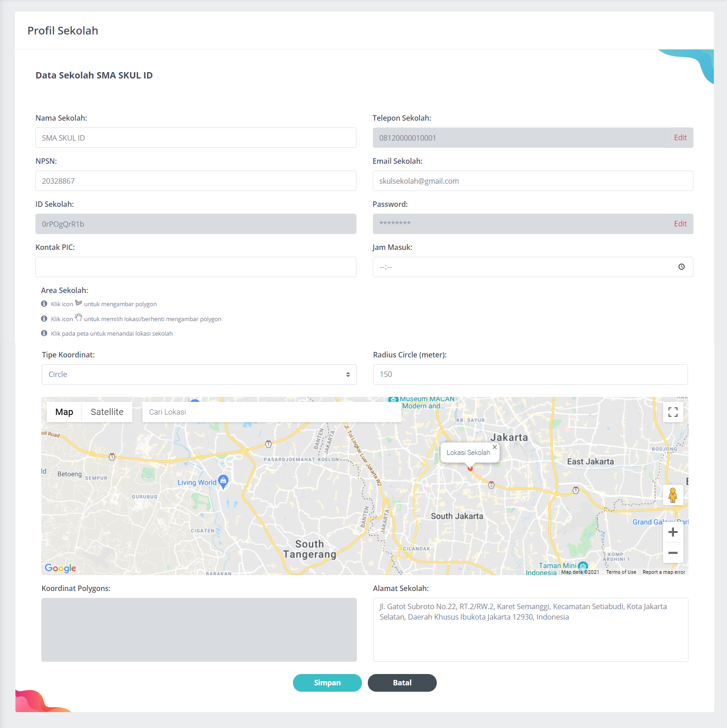The width and height of the screenshot is (727, 728).
Task: Click the Radius Circle meter field
Action: tap(530, 374)
